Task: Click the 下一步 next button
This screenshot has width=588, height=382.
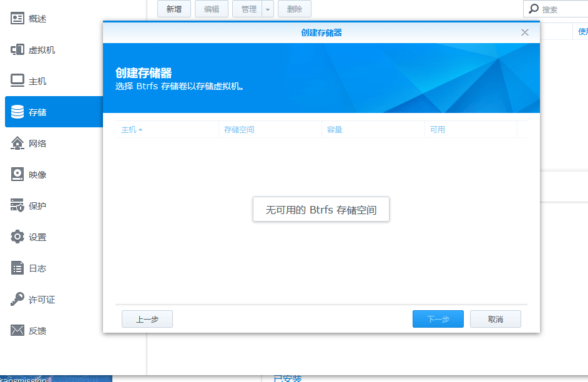Action: click(438, 318)
